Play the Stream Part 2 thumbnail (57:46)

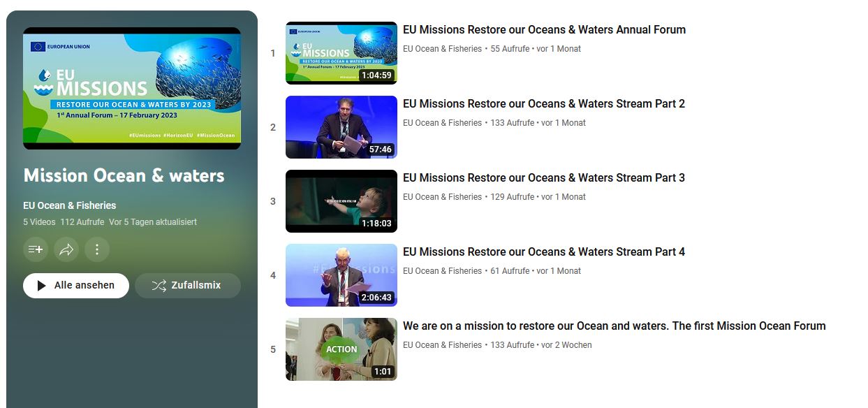tap(341, 127)
